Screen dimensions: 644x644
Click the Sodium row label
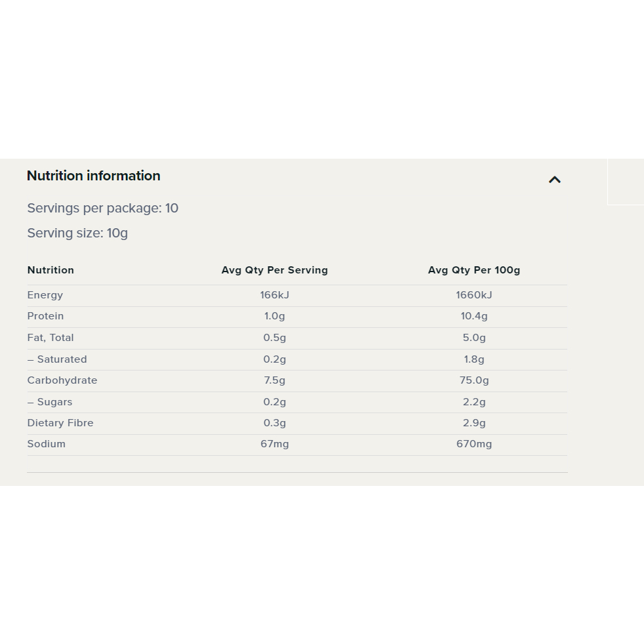coord(47,444)
